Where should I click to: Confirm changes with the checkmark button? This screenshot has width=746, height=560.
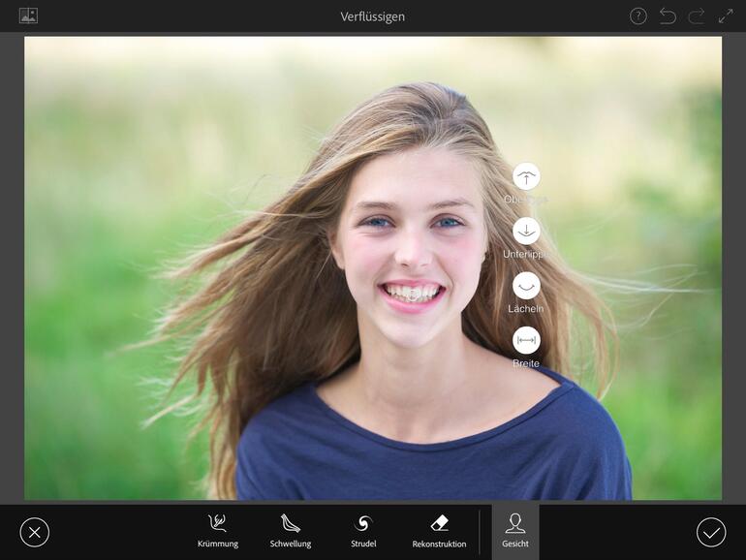click(711, 532)
